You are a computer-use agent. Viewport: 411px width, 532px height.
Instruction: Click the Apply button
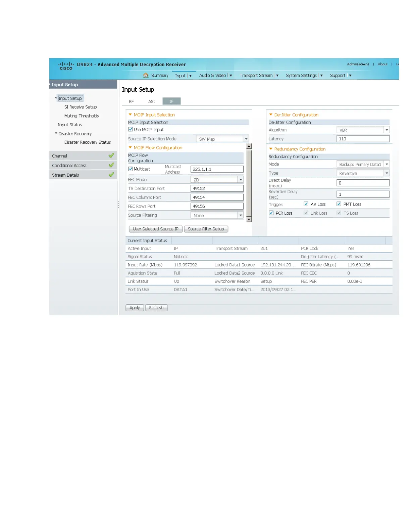coord(135,308)
